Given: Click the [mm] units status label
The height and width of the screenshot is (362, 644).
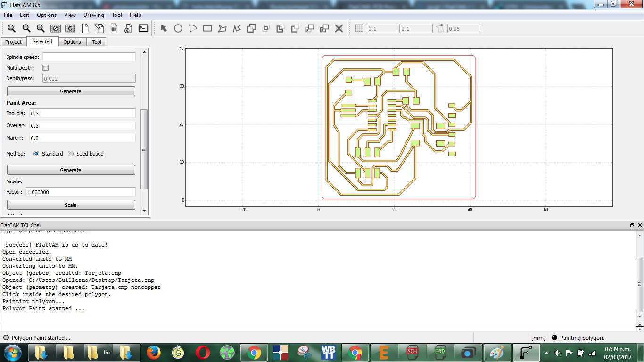Looking at the screenshot, I should click(538, 338).
